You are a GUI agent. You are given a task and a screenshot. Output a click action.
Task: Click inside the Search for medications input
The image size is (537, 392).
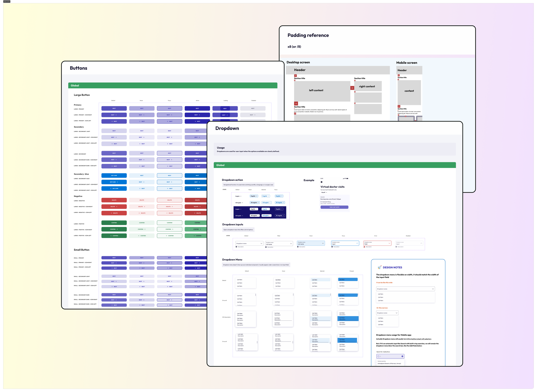390,356
